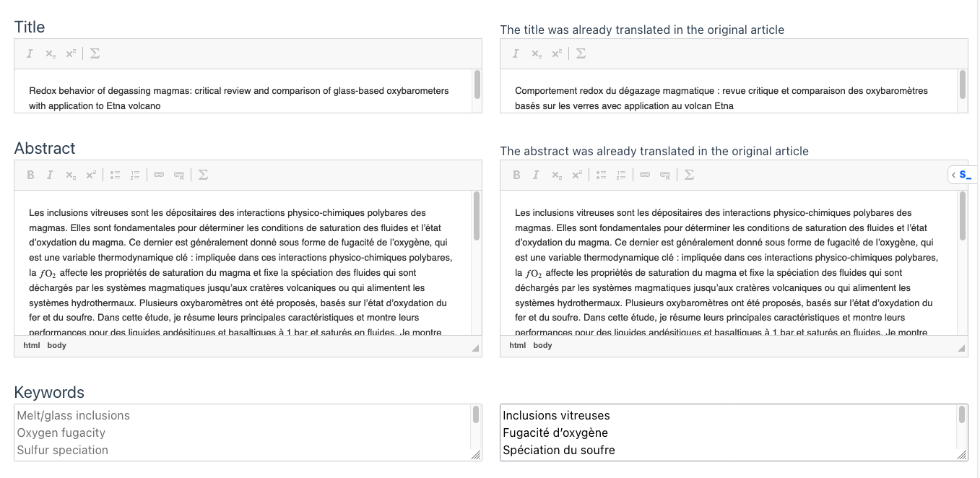980x478 pixels.
Task: Toggle Italic in the right abstract editor
Action: (x=536, y=175)
